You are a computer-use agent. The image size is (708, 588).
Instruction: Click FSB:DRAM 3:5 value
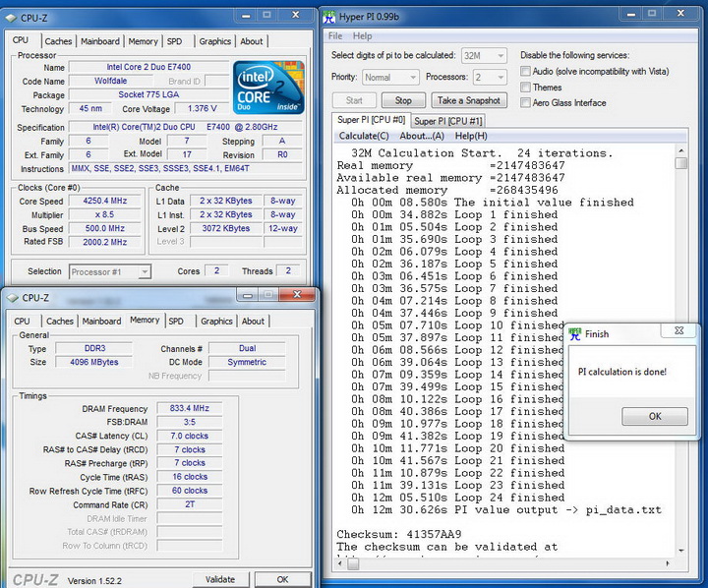click(190, 422)
